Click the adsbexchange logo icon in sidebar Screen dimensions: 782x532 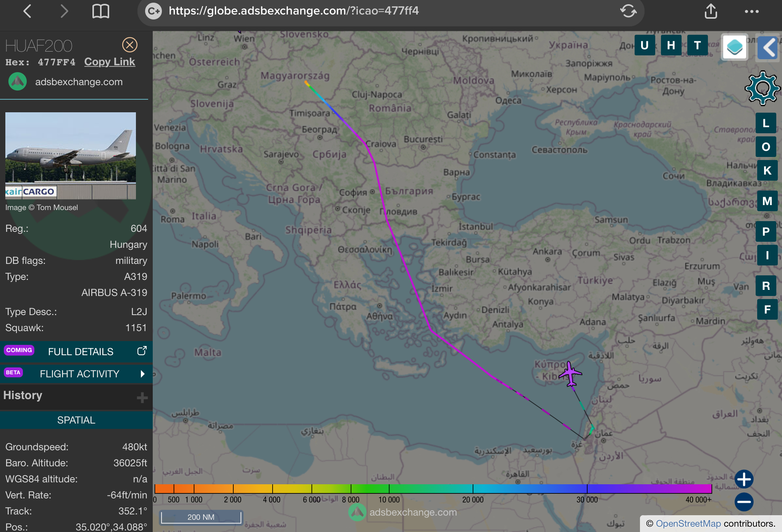coord(18,81)
